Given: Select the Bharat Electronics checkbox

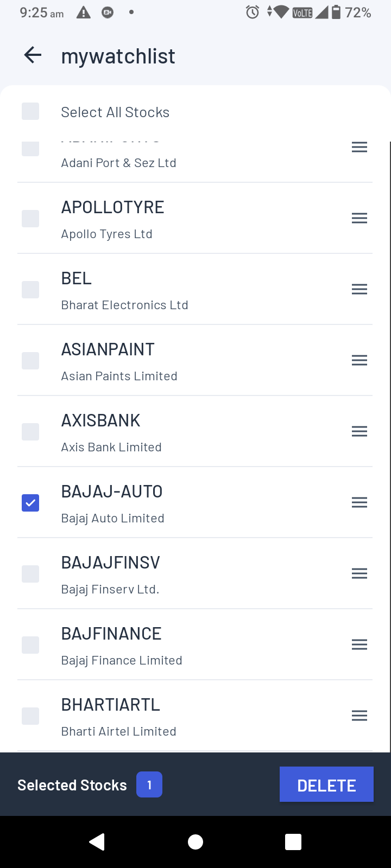Looking at the screenshot, I should click(30, 290).
